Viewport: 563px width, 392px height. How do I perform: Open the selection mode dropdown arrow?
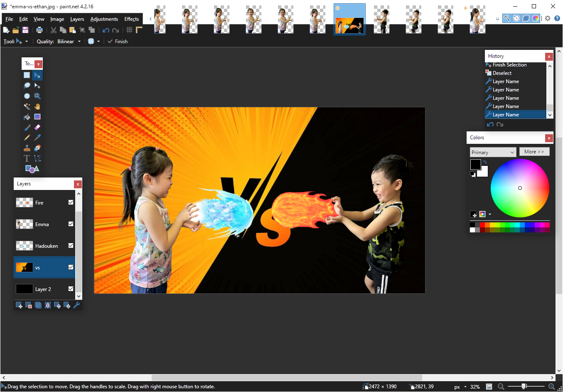[x=98, y=42]
